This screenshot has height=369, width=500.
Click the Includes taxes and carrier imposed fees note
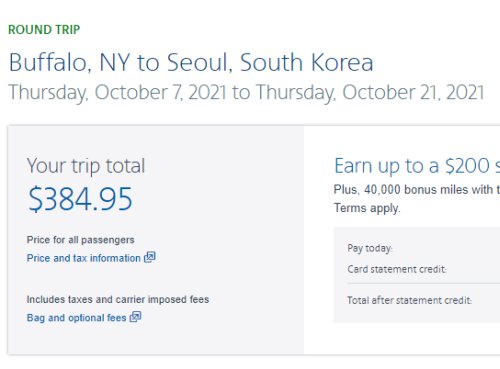pos(118,299)
